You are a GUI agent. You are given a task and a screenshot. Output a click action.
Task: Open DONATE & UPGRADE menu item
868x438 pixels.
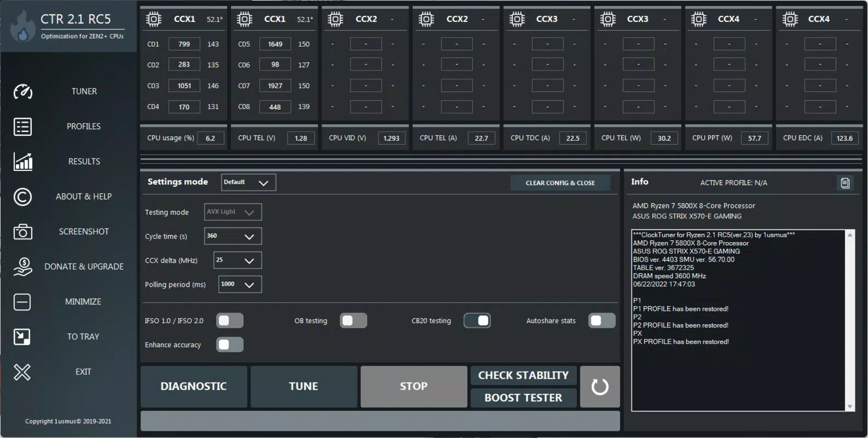[84, 267]
